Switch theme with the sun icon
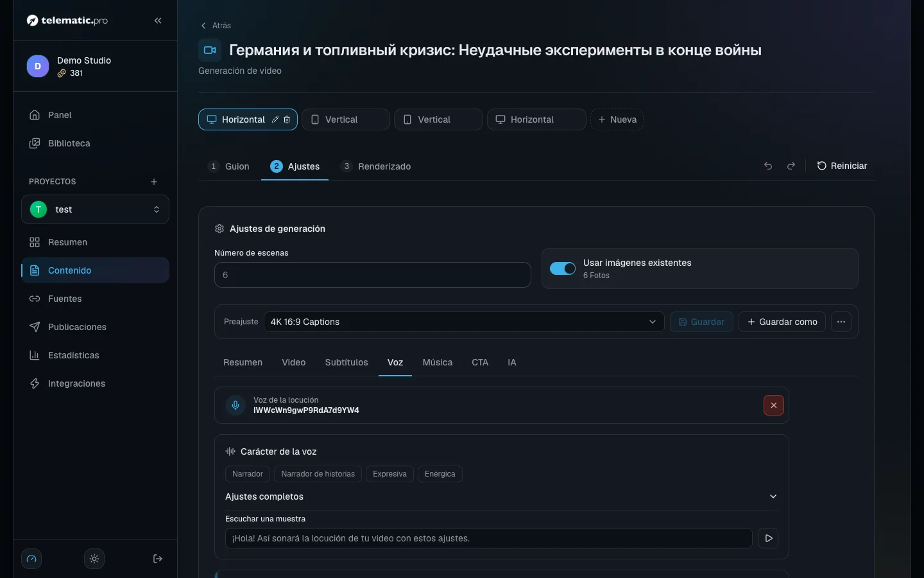The image size is (924, 578). [x=94, y=559]
